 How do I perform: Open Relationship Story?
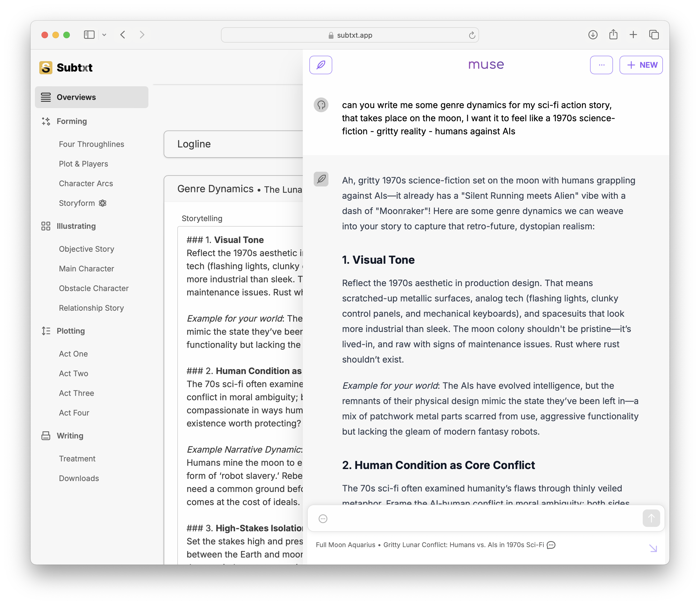91,308
